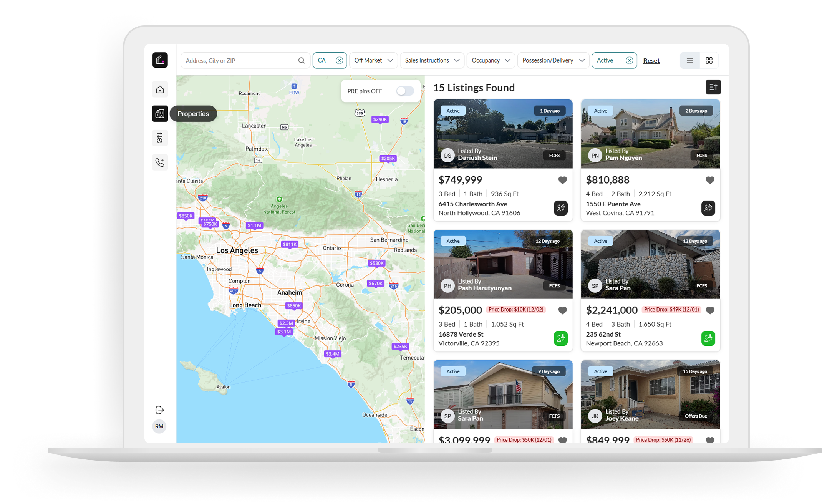
Task: Select the $235K map pin
Action: tap(400, 346)
